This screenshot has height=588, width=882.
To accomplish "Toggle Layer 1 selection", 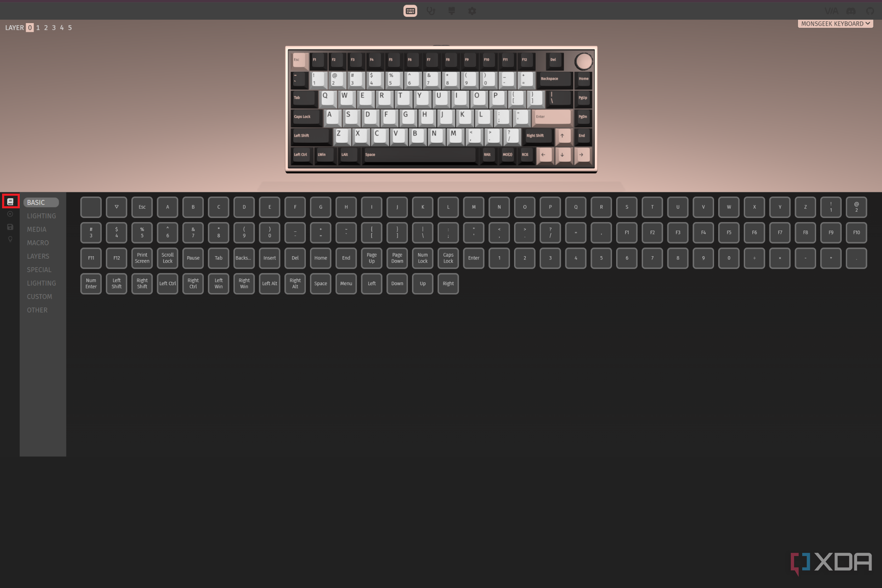I will coord(38,27).
